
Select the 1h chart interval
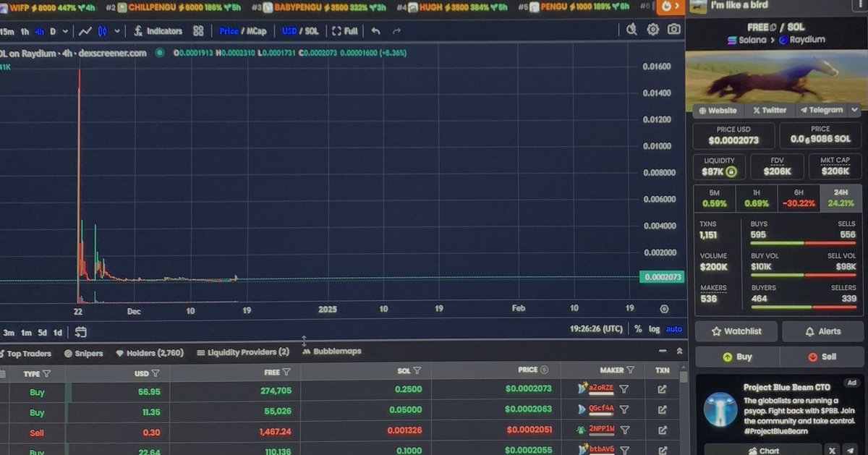tap(25, 32)
